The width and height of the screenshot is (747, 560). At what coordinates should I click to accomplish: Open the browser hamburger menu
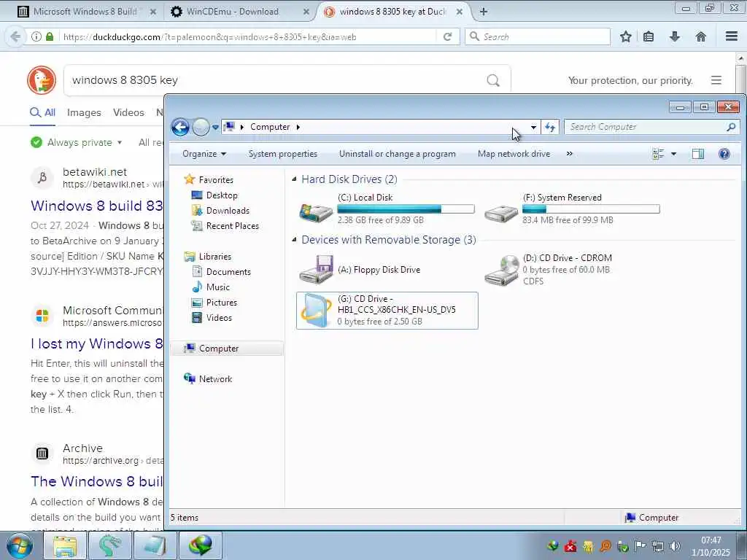pyautogui.click(x=732, y=36)
